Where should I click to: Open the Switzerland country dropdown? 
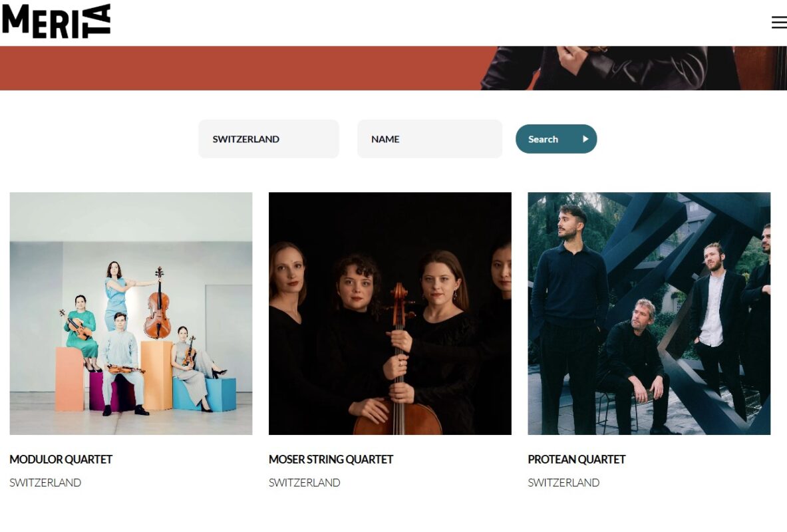pos(269,139)
